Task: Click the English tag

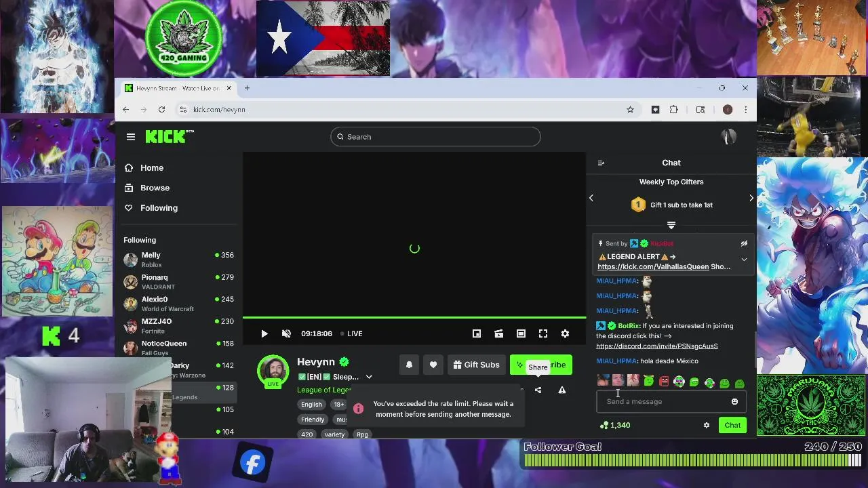Action: click(x=312, y=405)
